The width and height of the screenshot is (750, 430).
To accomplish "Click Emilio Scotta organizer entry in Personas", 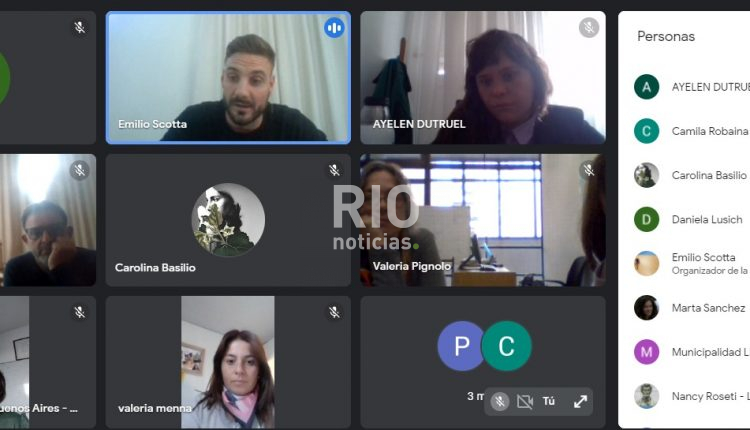I will point(692,264).
